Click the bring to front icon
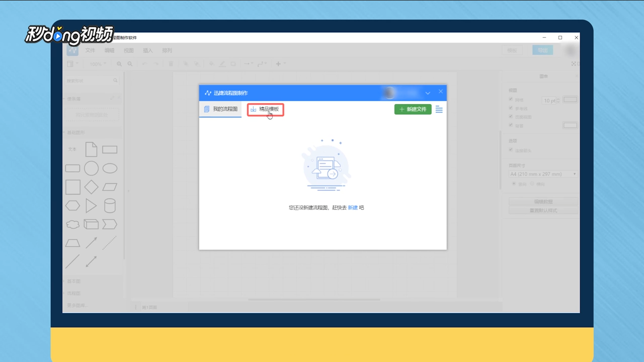This screenshot has height=362, width=644. 186,64
